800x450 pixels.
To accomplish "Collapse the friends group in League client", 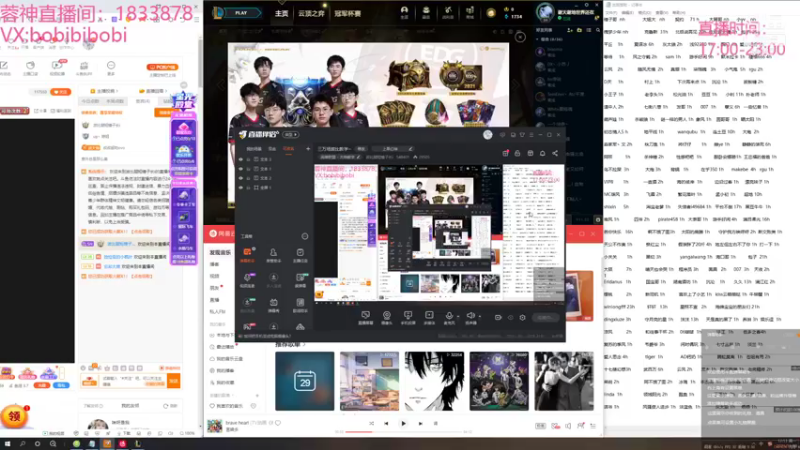I will (x=537, y=39).
